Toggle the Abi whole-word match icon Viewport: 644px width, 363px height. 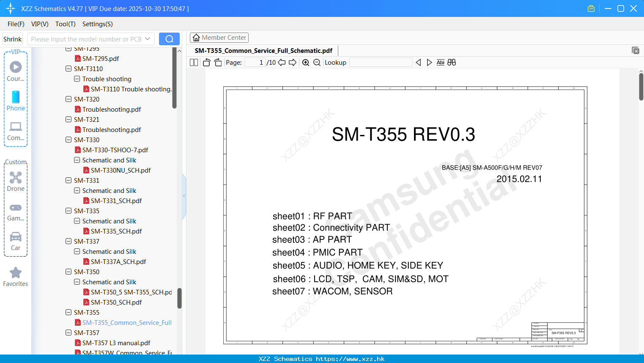[440, 63]
